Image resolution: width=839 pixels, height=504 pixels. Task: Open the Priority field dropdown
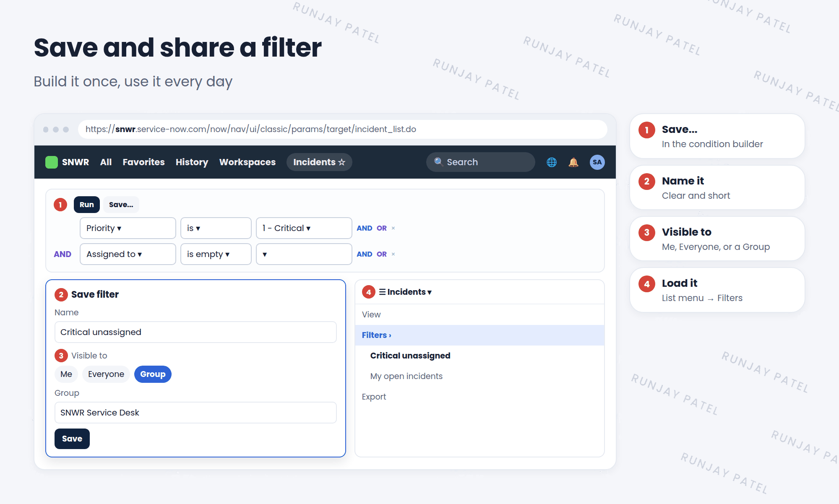128,228
